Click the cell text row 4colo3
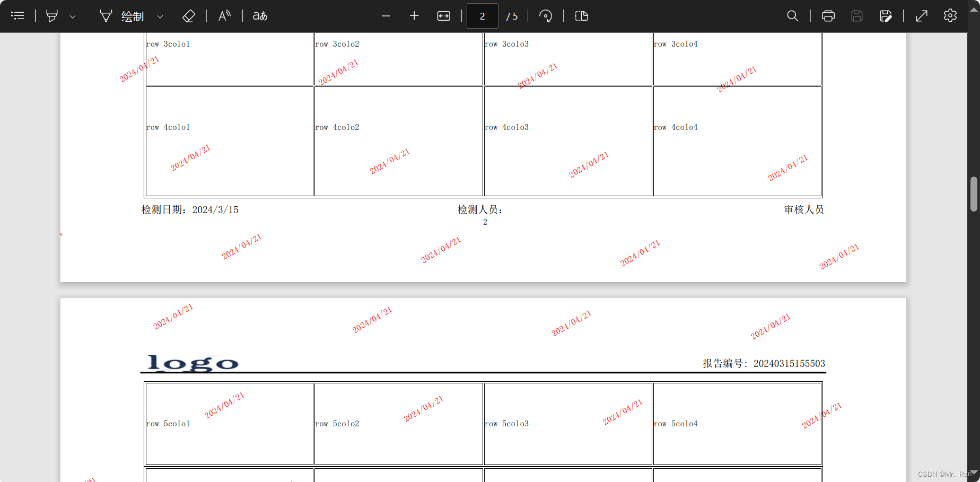 [507, 127]
